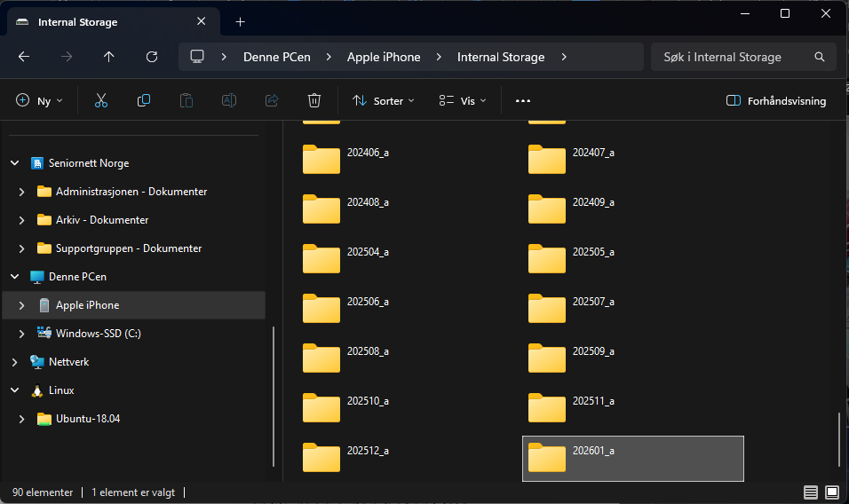Switch to large icons view in status bar
Image resolution: width=849 pixels, height=504 pixels.
click(832, 492)
